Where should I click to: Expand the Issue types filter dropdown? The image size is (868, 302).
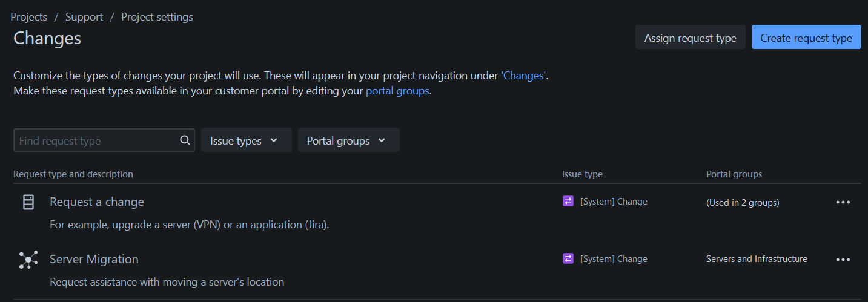pos(246,140)
